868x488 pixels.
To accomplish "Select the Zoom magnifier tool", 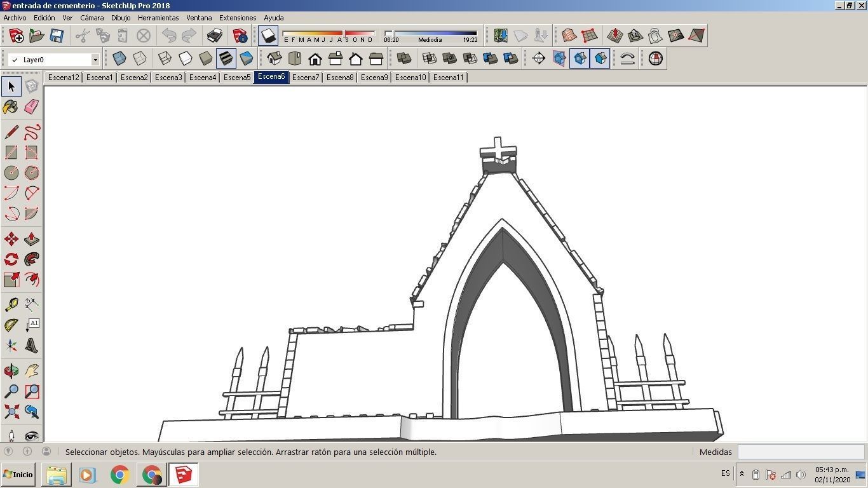I will (11, 391).
